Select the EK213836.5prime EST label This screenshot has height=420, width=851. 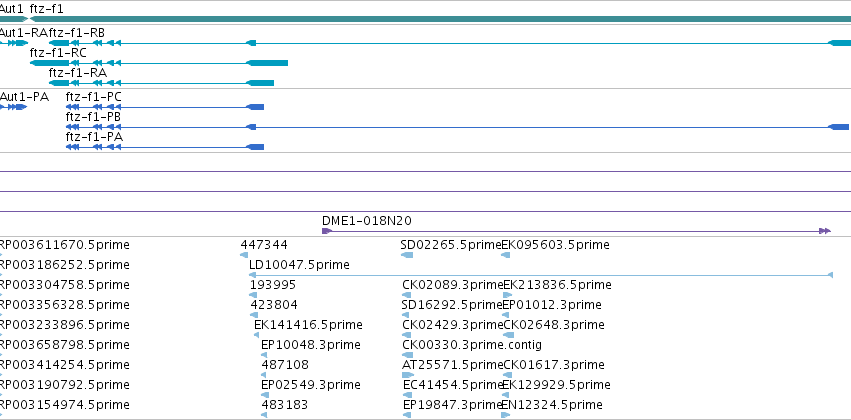click(x=557, y=285)
